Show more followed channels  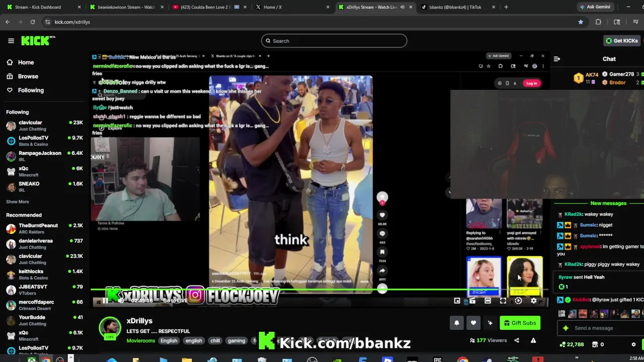(x=18, y=202)
